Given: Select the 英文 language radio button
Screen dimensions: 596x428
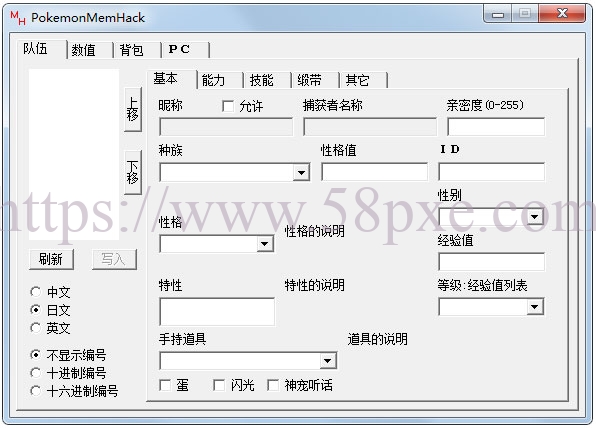Looking at the screenshot, I should click(x=35, y=328).
